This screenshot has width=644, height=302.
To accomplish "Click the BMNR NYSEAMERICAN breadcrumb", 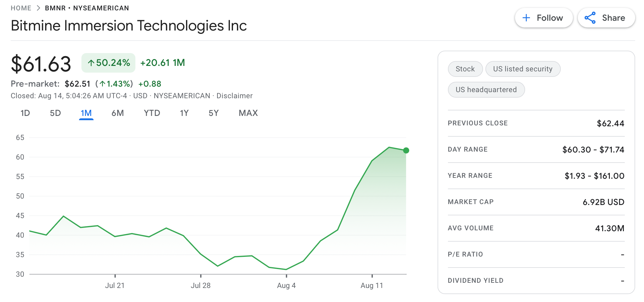I will [x=86, y=8].
